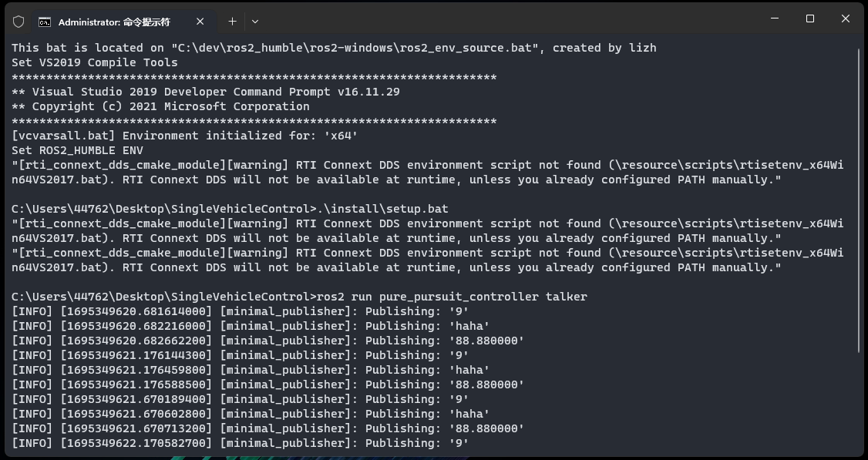Click the administrator shield icon
This screenshot has height=460, width=868.
click(19, 22)
